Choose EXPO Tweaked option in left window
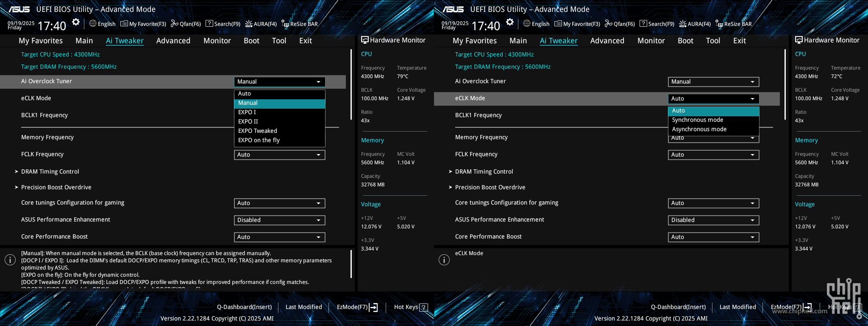Image resolution: width=868 pixels, height=326 pixels. pyautogui.click(x=280, y=131)
